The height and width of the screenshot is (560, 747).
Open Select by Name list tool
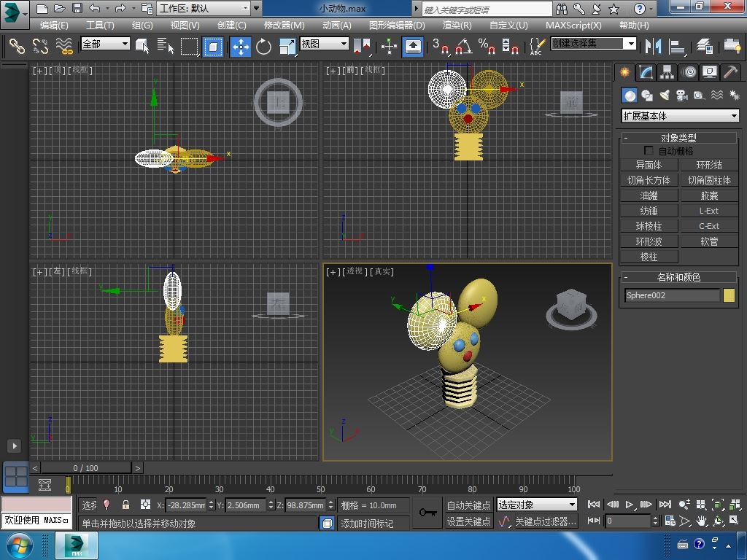(166, 46)
